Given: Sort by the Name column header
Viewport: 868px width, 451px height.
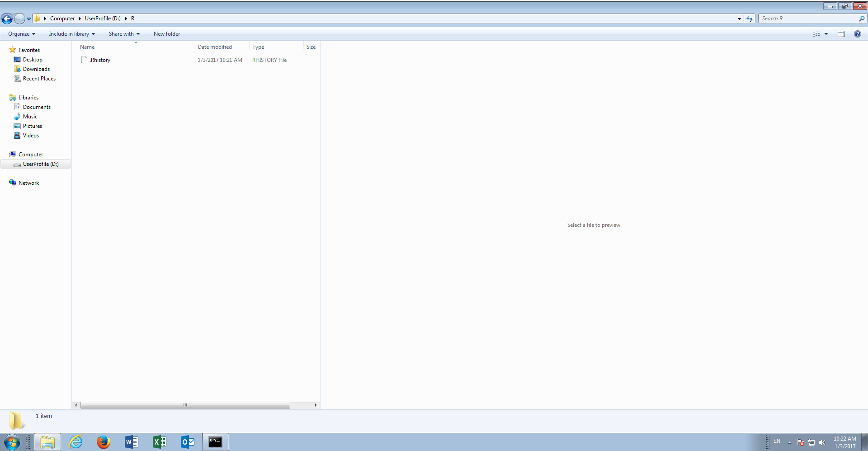Looking at the screenshot, I should pos(136,47).
